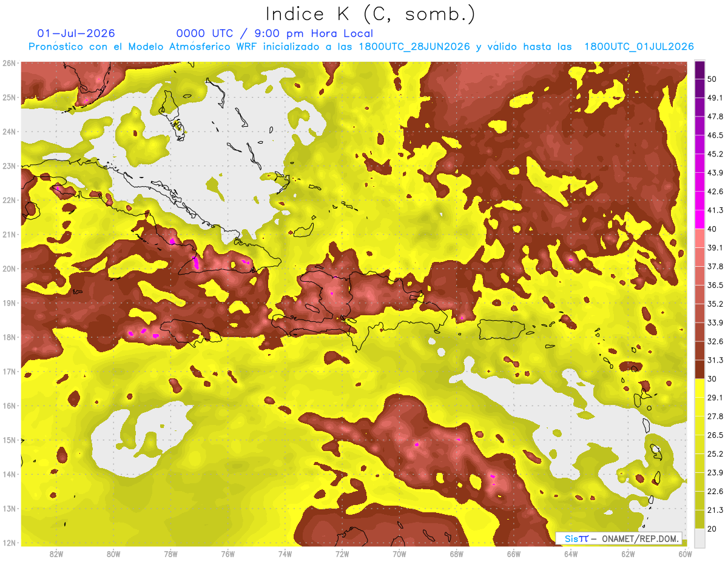Click the colorbar label '42.6'
This screenshot has width=728, height=562.
715,192
